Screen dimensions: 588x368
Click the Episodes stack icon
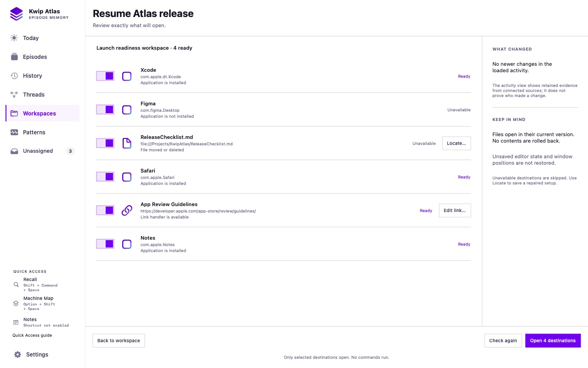coord(14,57)
